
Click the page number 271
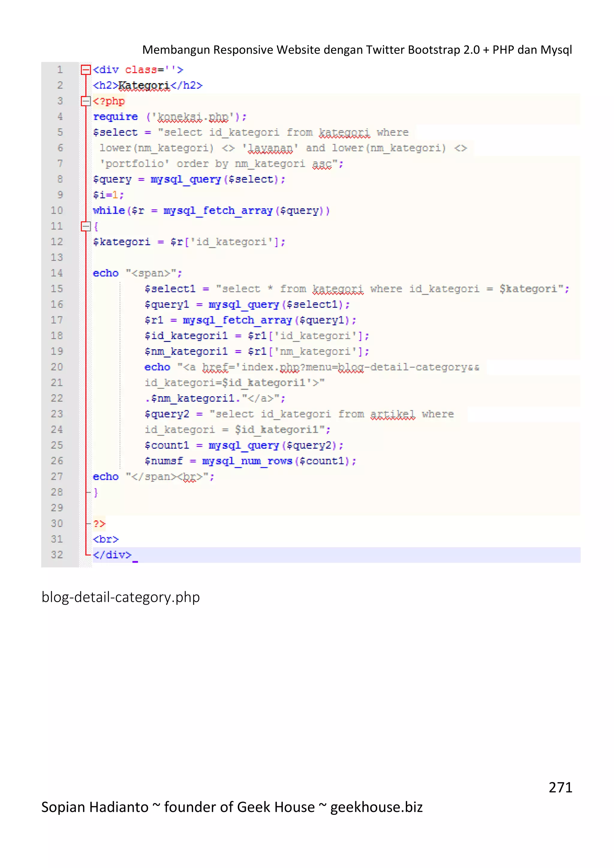(x=560, y=787)
